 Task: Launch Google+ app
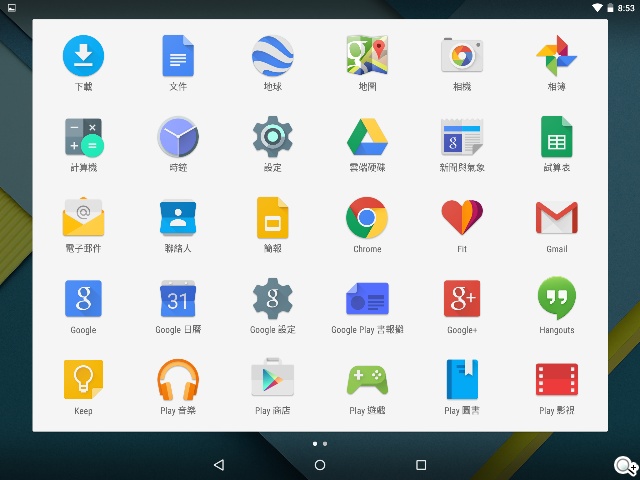pyautogui.click(x=462, y=298)
